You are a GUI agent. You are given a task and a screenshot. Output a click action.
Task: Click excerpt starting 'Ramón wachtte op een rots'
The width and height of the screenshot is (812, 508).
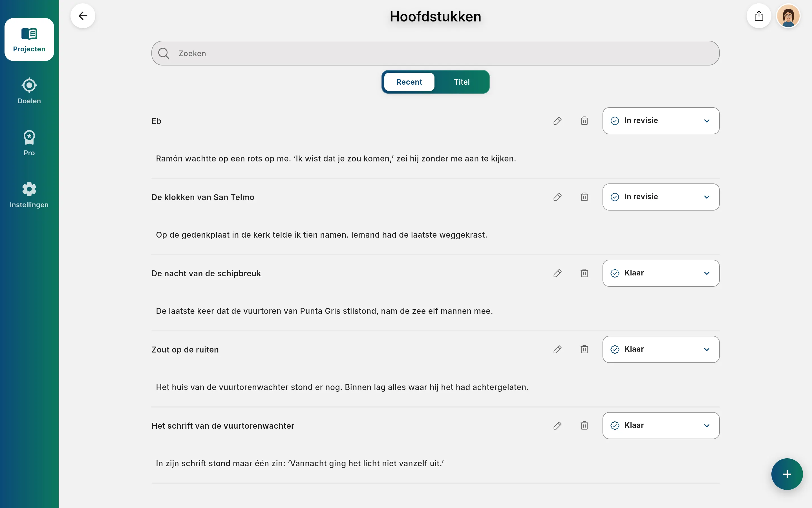point(336,159)
